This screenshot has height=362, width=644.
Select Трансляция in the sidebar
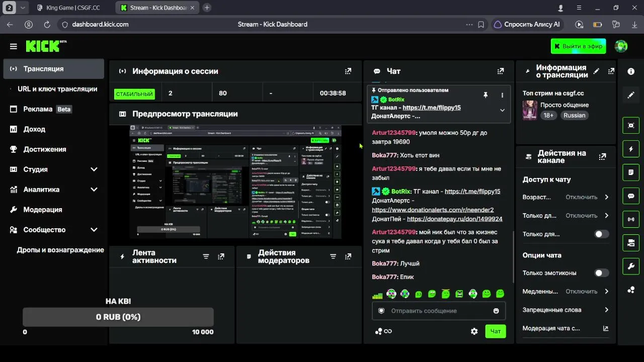54,69
